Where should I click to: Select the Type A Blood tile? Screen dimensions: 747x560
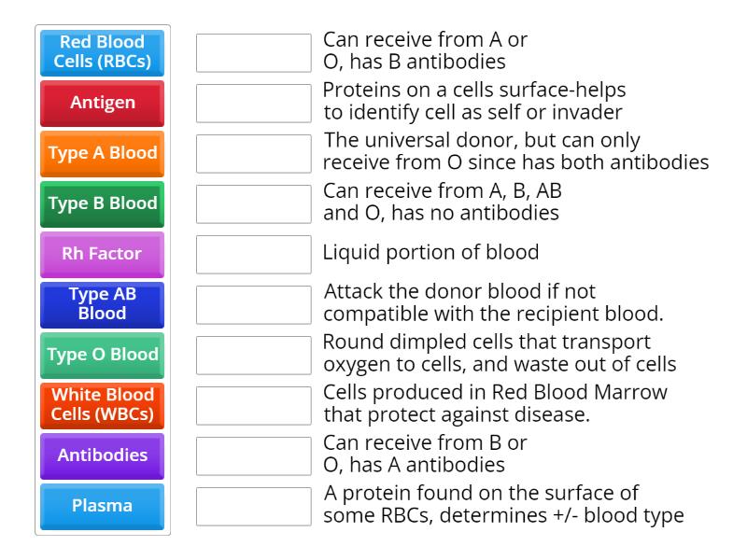coord(101,153)
